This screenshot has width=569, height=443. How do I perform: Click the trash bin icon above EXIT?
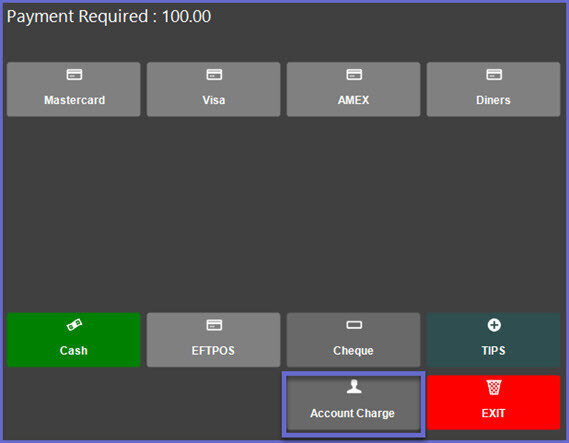pos(494,387)
